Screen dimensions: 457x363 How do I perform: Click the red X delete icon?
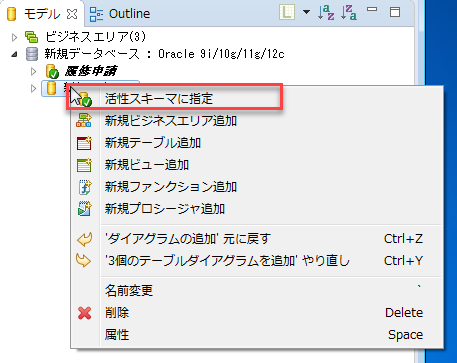coord(84,313)
